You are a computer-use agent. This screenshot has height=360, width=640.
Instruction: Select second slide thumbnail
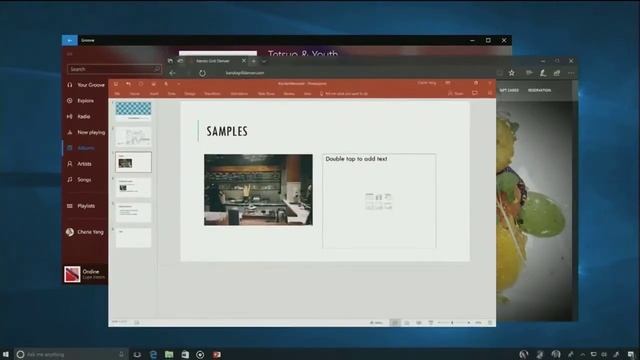(133, 137)
